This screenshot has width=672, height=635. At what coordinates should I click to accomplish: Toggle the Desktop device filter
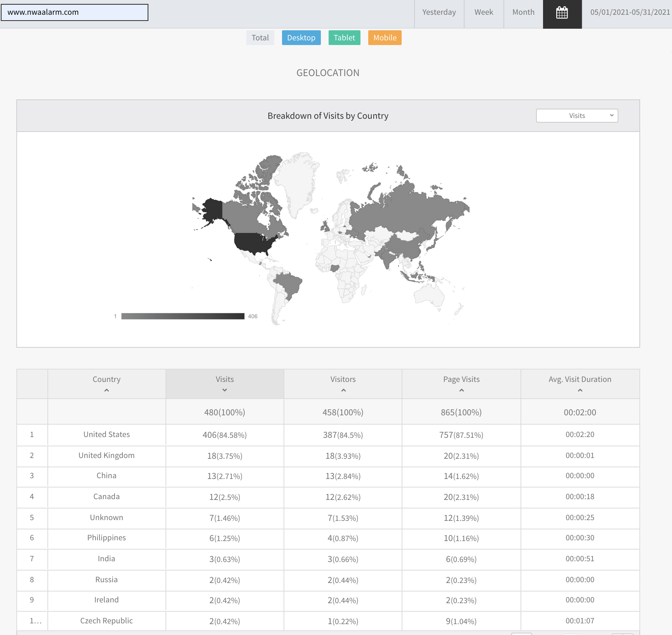pos(301,38)
